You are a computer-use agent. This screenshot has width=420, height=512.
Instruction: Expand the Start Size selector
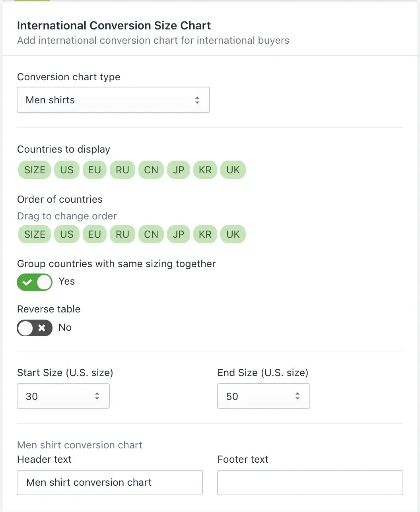tap(63, 396)
